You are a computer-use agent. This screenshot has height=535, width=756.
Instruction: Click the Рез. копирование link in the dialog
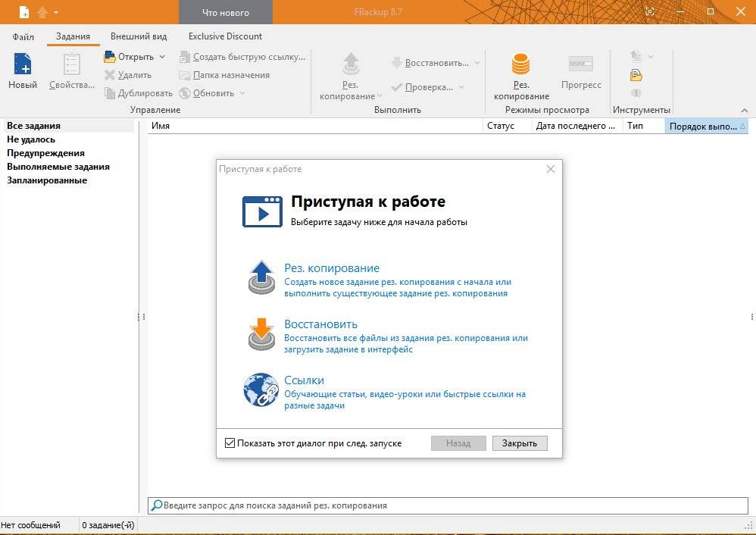pyautogui.click(x=332, y=268)
